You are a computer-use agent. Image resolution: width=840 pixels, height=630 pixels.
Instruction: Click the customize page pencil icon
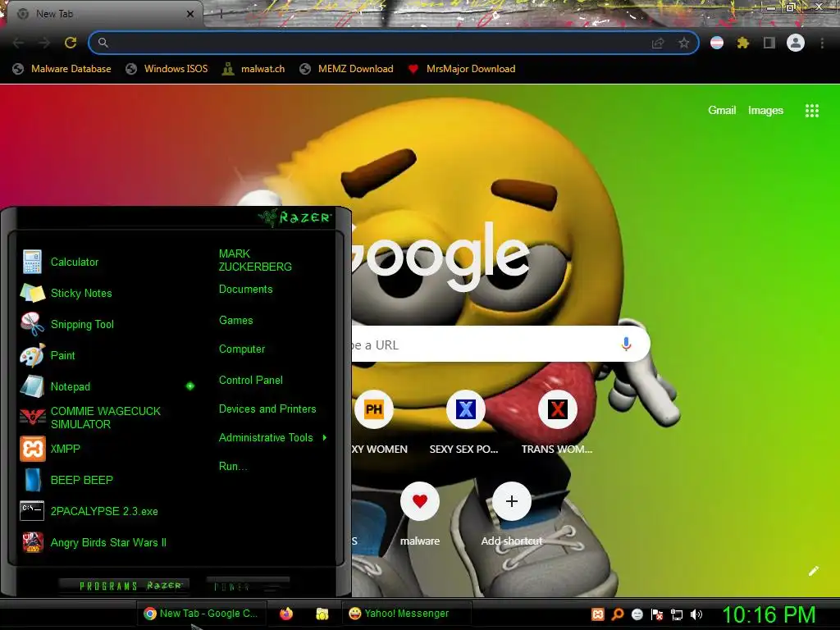813,571
